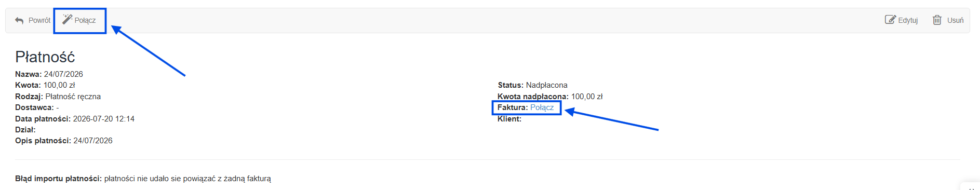The height and width of the screenshot is (190, 980).
Task: Click the Opis płatności value
Action: [93, 141]
